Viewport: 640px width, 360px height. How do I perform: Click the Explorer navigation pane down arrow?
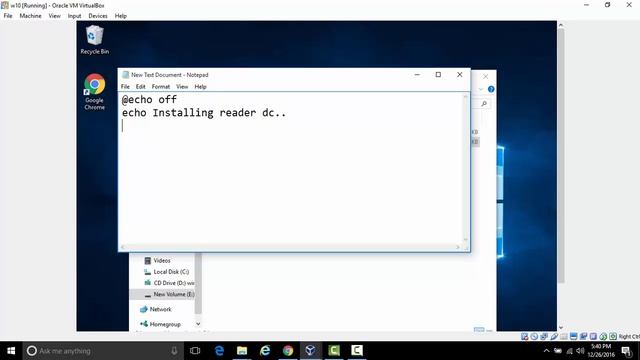[198, 324]
